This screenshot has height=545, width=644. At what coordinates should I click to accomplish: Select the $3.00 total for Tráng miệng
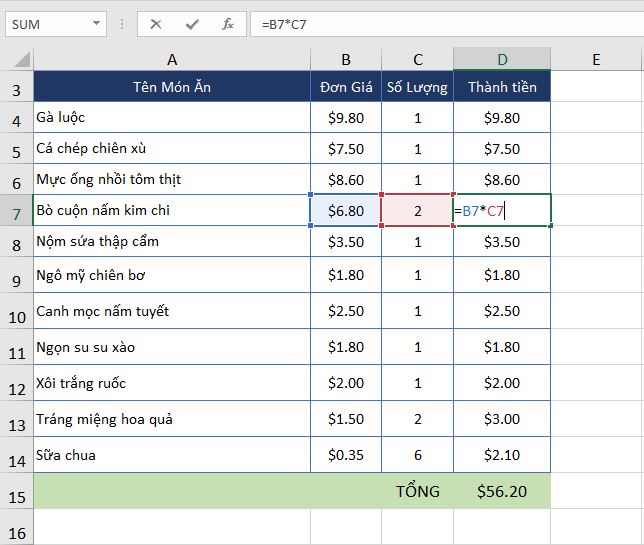coord(502,419)
